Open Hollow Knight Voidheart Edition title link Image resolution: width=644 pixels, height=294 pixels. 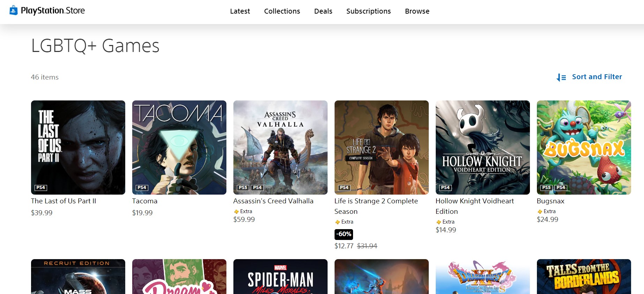[475, 206]
